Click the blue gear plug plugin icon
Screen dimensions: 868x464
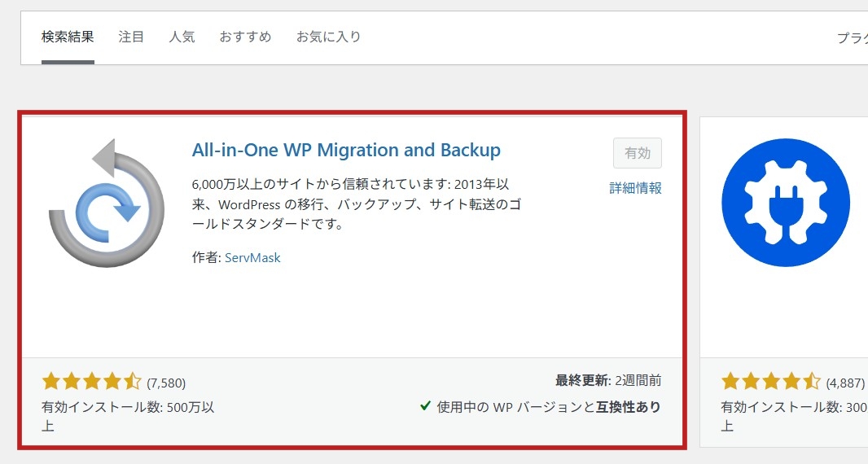click(x=785, y=203)
